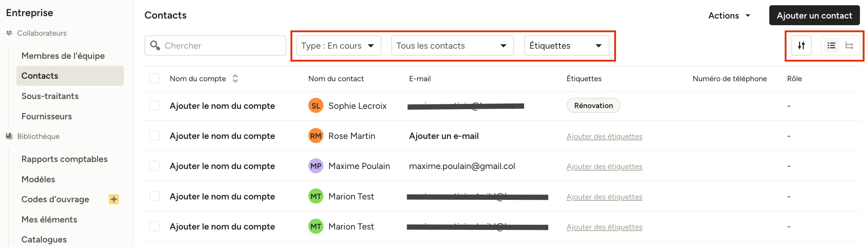
Task: Open Sous-traitants in the sidebar
Action: click(50, 96)
